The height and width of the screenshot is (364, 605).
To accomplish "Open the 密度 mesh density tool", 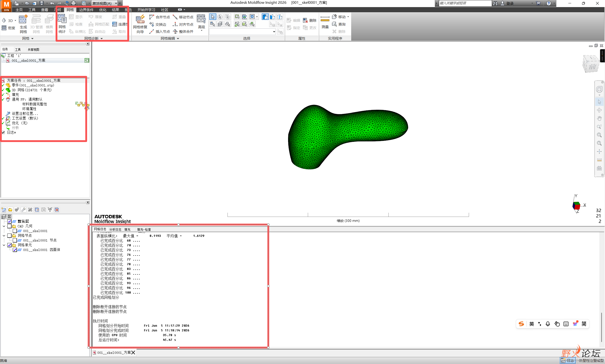I will [9, 28].
